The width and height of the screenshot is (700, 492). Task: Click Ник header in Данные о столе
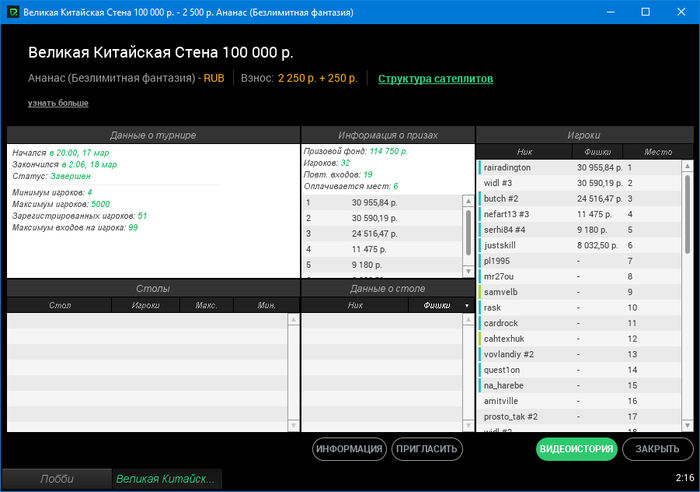(x=355, y=305)
